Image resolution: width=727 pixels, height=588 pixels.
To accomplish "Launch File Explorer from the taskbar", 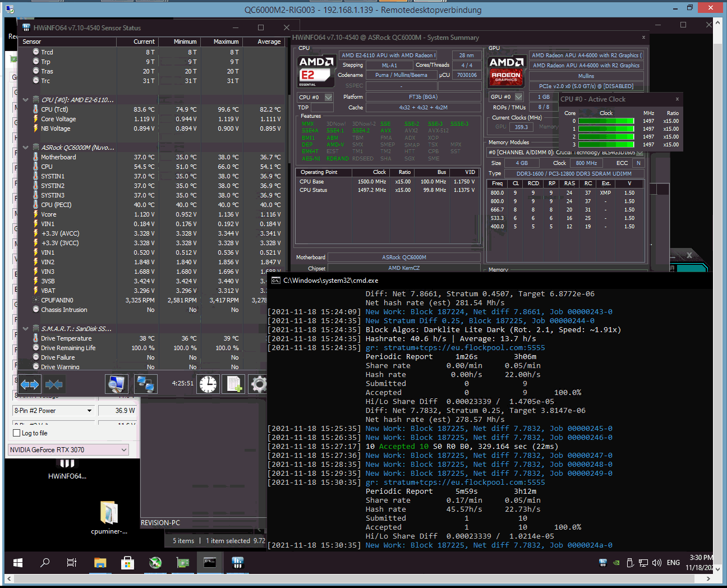I will point(100,563).
